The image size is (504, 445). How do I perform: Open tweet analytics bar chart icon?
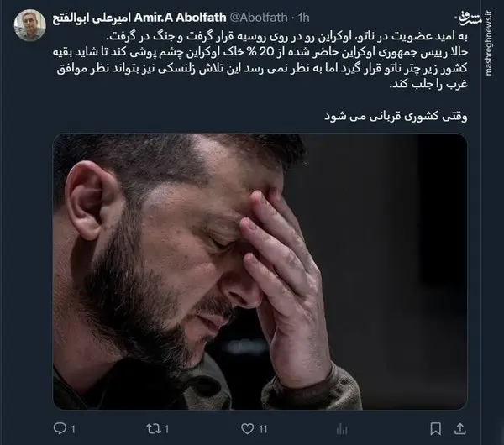(x=342, y=429)
